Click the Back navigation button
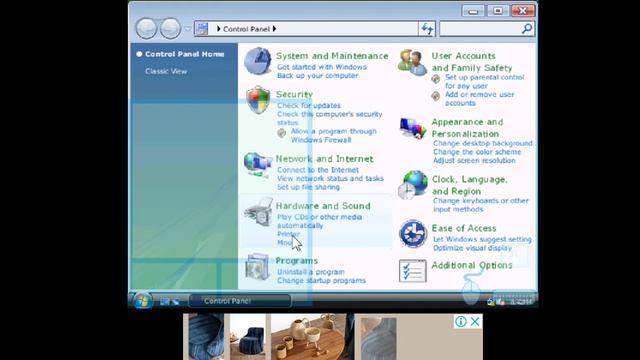 point(146,29)
